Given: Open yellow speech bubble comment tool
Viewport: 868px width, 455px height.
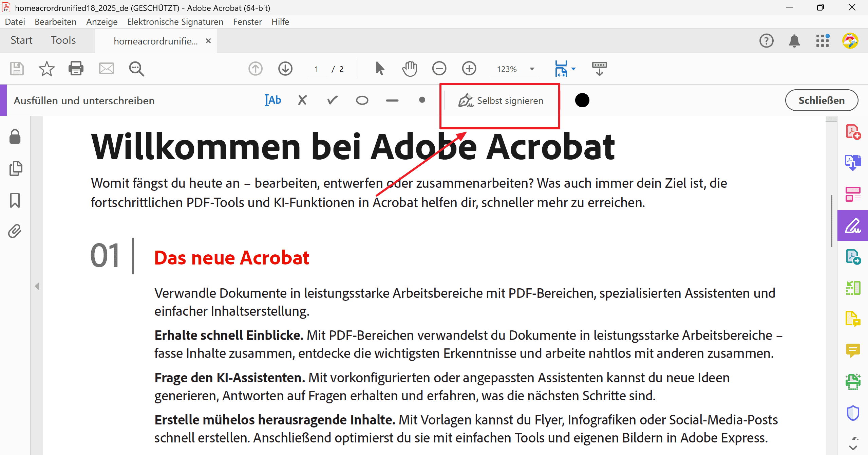Looking at the screenshot, I should [853, 350].
